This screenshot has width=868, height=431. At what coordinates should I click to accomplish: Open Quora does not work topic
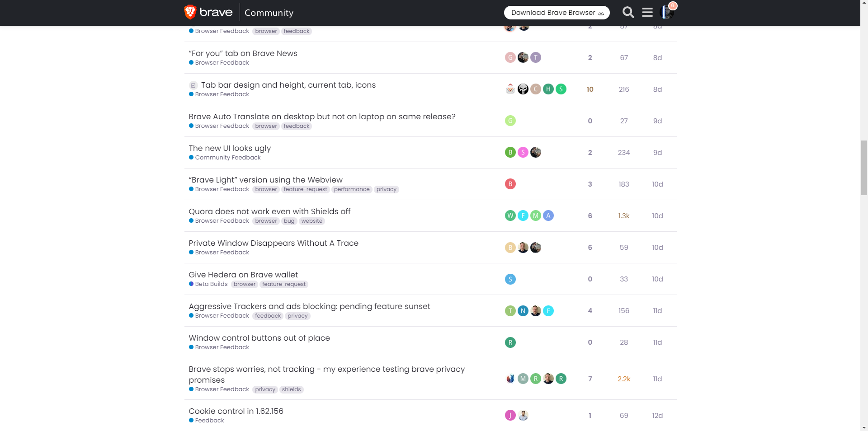point(269,211)
